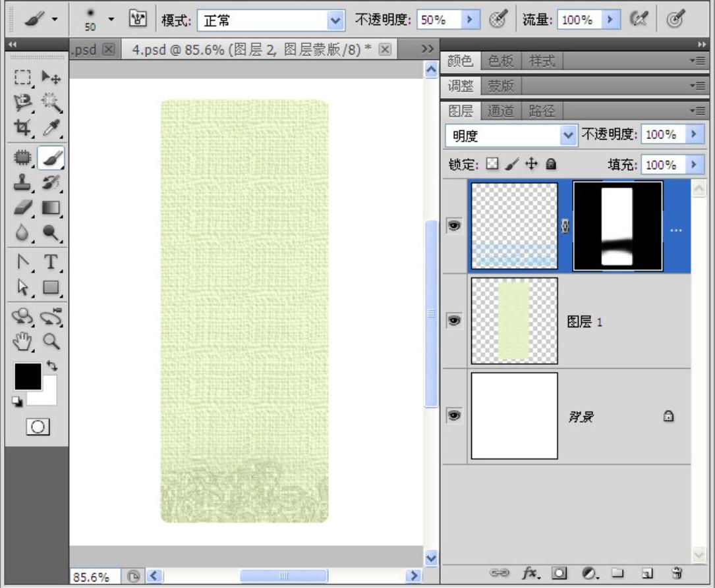The height and width of the screenshot is (588, 715).
Task: Select the Horizontal Type tool
Action: click(51, 262)
